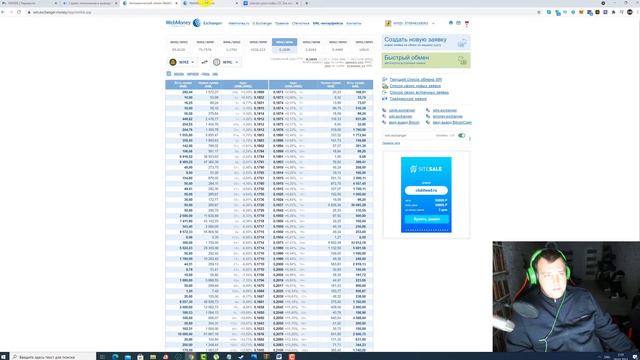Swap currencies with the arrows icon
The width and height of the screenshot is (640, 360).
[204, 62]
